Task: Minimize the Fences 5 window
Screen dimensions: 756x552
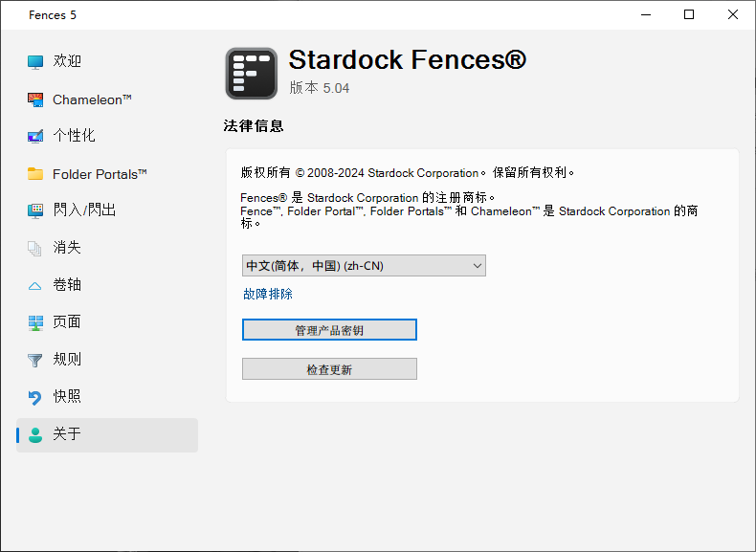Action: [x=645, y=14]
